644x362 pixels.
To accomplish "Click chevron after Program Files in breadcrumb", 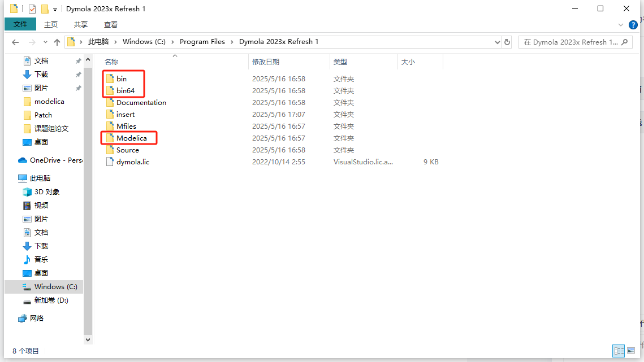I will point(232,42).
